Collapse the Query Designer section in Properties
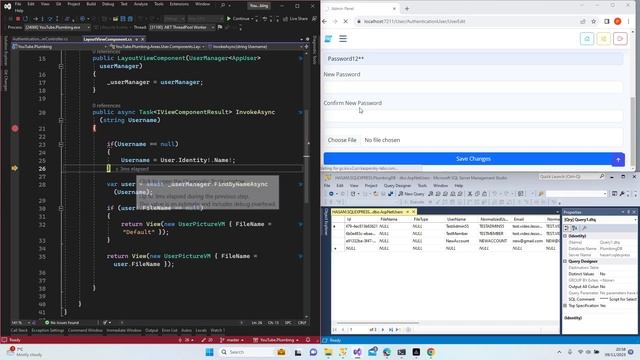640x360 pixels. (565, 261)
